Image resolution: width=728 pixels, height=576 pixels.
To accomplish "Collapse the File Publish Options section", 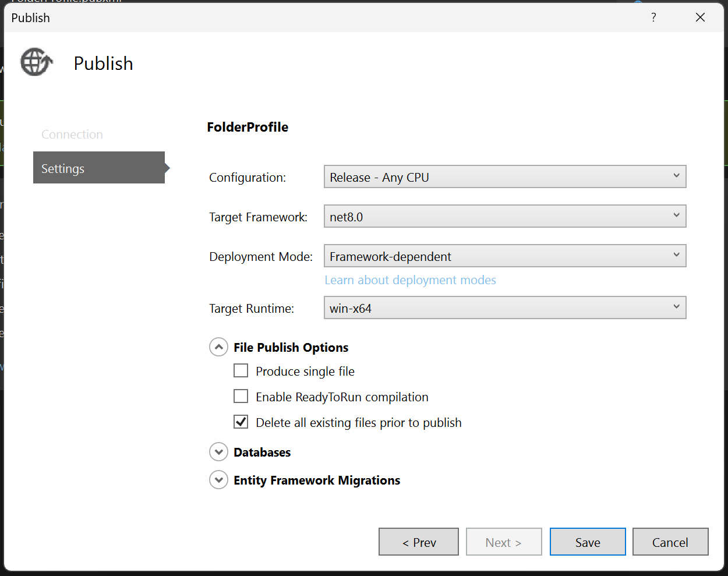I will tap(218, 347).
